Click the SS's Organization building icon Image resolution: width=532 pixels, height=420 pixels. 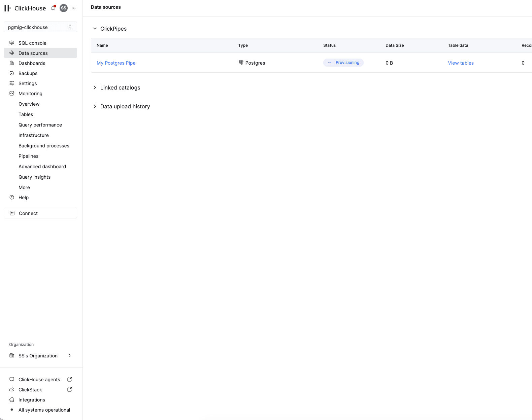click(x=12, y=355)
